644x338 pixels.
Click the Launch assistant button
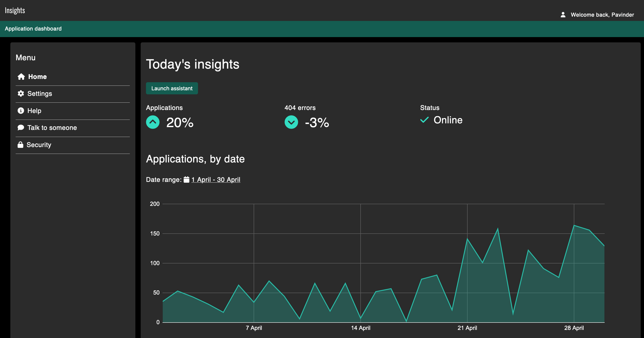(x=172, y=88)
